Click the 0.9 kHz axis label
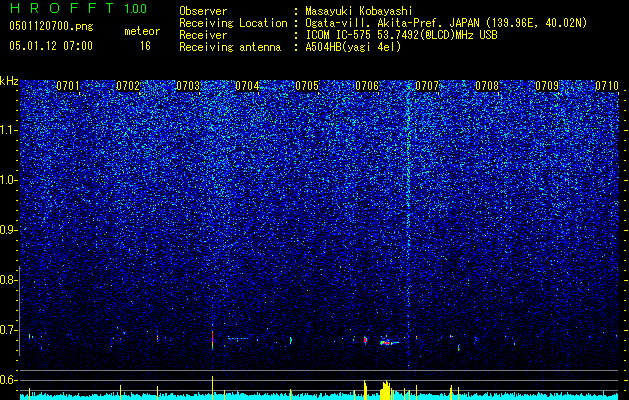The width and height of the screenshot is (629, 400). coord(9,230)
